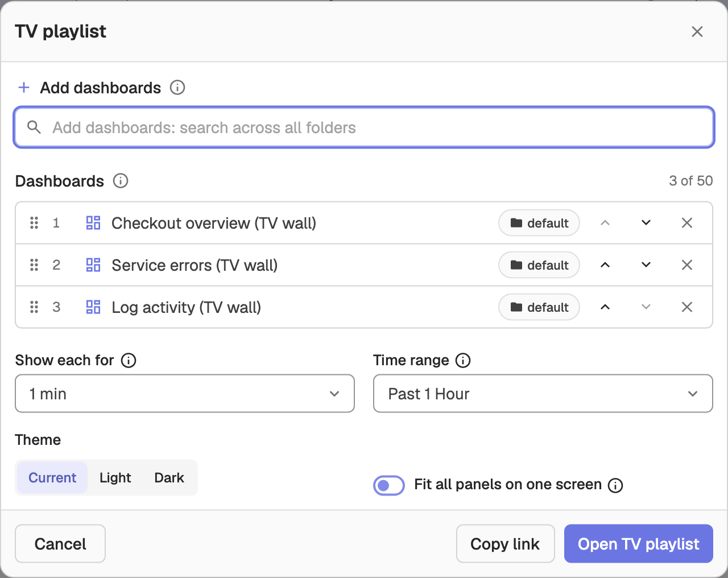Click dashboard icon of Service errors (TV wall)
728x578 pixels.
[93, 265]
